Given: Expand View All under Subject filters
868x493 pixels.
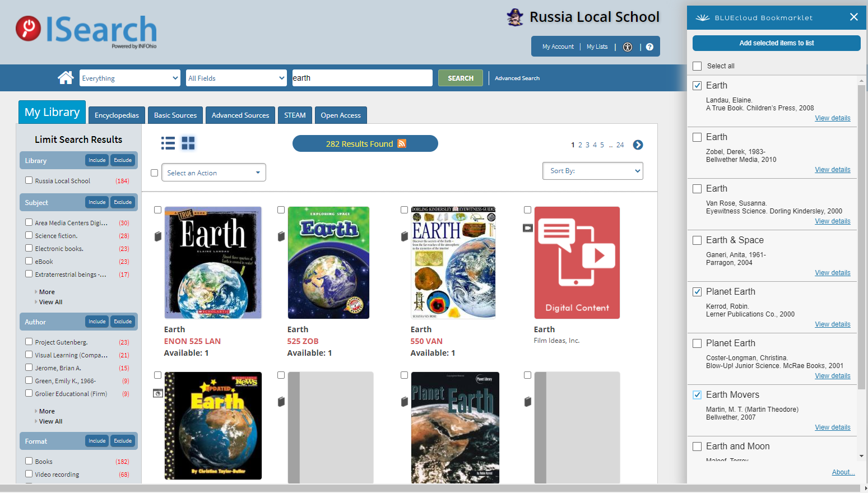Looking at the screenshot, I should click(50, 302).
